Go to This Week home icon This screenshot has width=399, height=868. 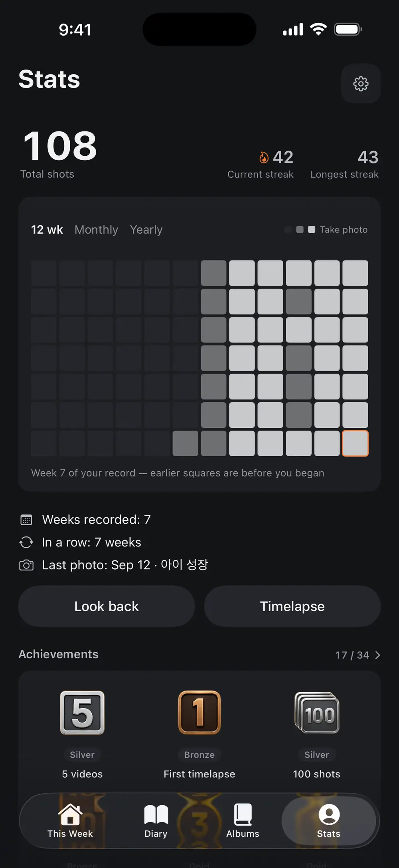(70, 814)
